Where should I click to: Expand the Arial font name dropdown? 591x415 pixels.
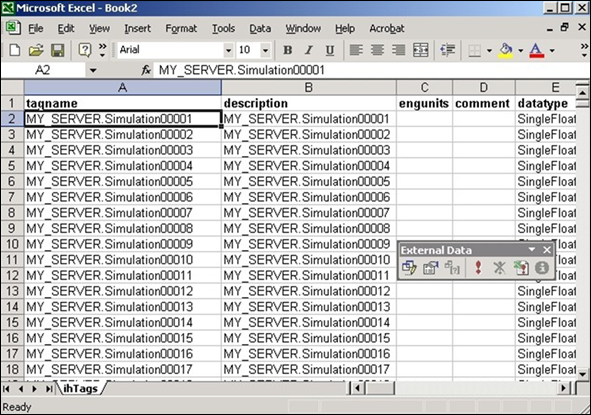pyautogui.click(x=228, y=50)
